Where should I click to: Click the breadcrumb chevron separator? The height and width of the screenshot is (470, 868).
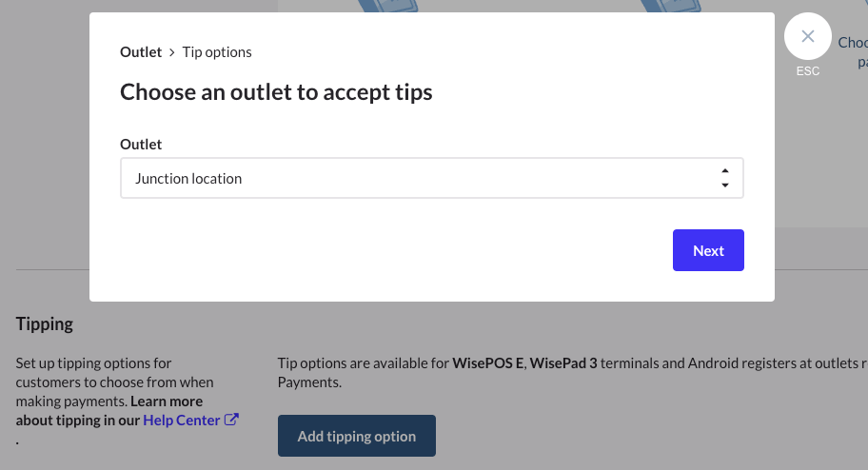pos(172,52)
